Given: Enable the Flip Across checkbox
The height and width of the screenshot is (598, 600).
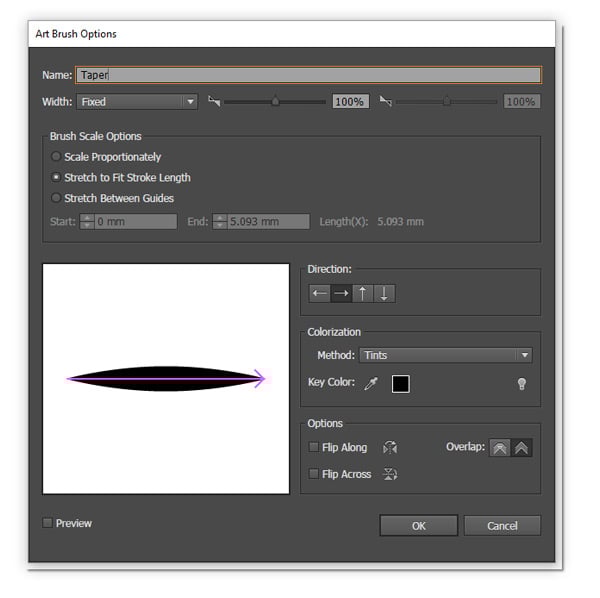Looking at the screenshot, I should [x=313, y=474].
